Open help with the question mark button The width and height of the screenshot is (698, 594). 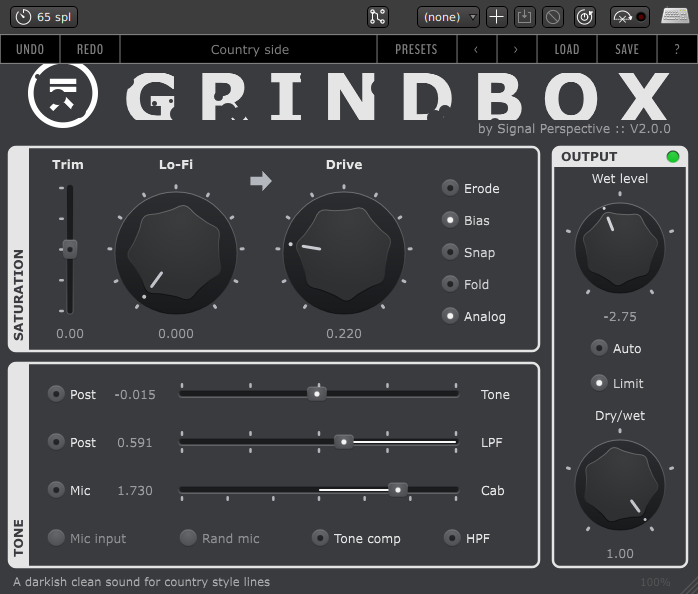point(677,49)
